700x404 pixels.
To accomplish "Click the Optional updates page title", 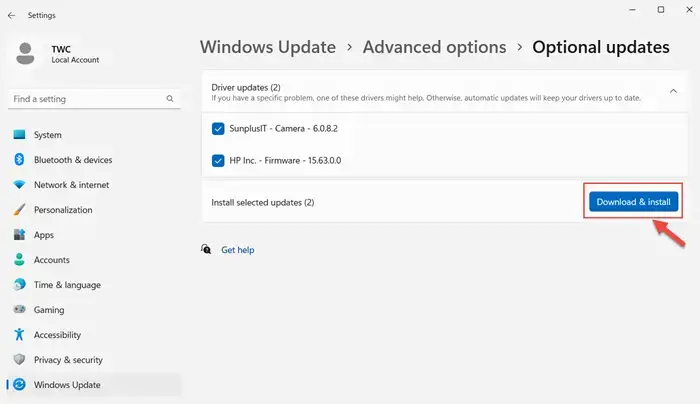I will (601, 47).
